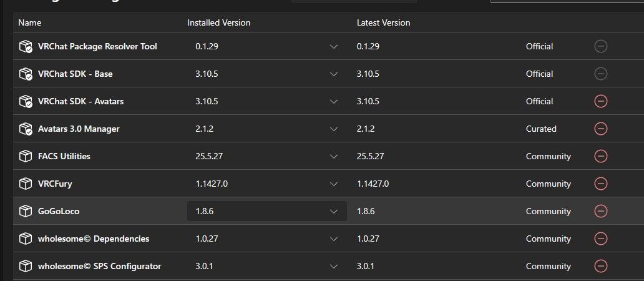Remove wholesome© SPS Configurator package
The height and width of the screenshot is (281, 644).
click(x=600, y=266)
